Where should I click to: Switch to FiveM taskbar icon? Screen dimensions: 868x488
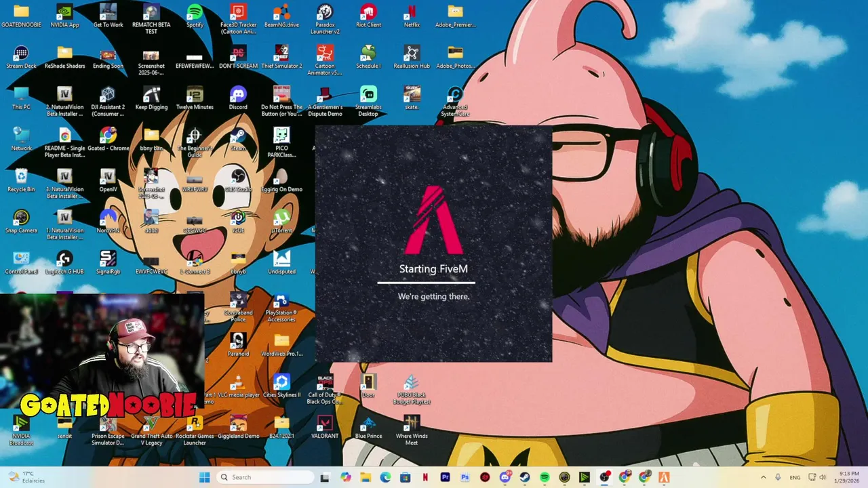pyautogui.click(x=664, y=477)
